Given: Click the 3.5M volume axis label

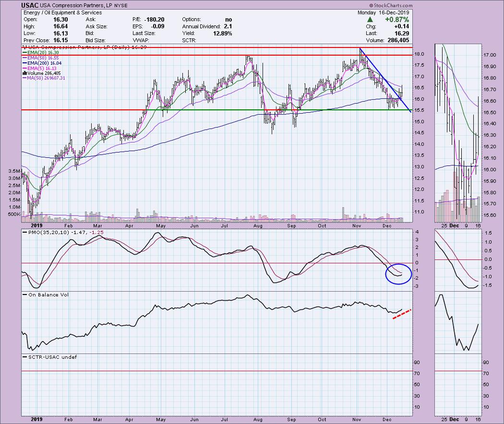Looking at the screenshot, I should tap(14, 171).
